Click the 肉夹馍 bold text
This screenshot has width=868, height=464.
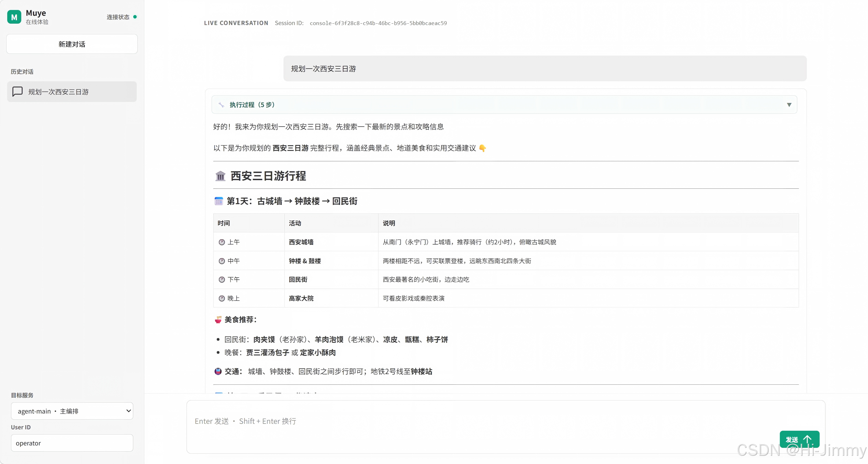(x=264, y=339)
